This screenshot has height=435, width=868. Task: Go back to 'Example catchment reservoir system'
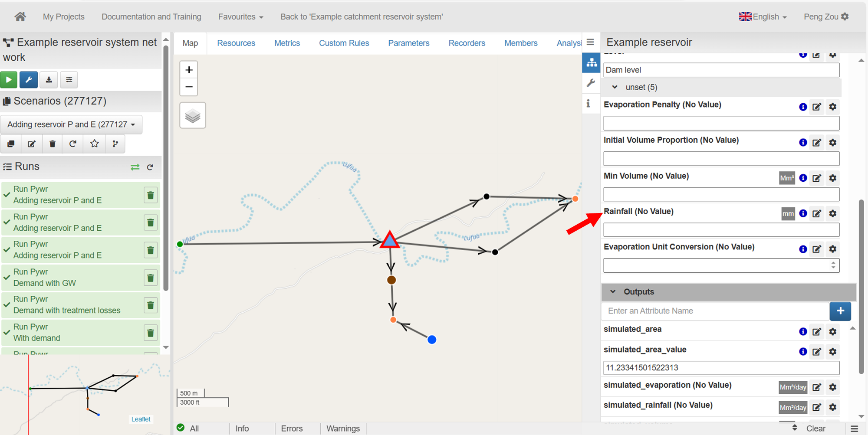tap(361, 17)
